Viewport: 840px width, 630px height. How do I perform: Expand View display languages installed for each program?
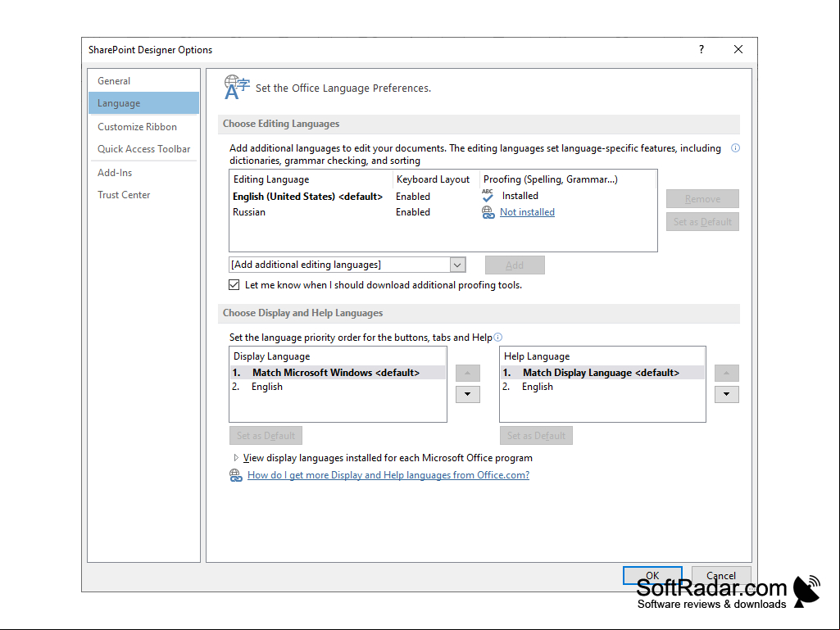[x=236, y=458]
